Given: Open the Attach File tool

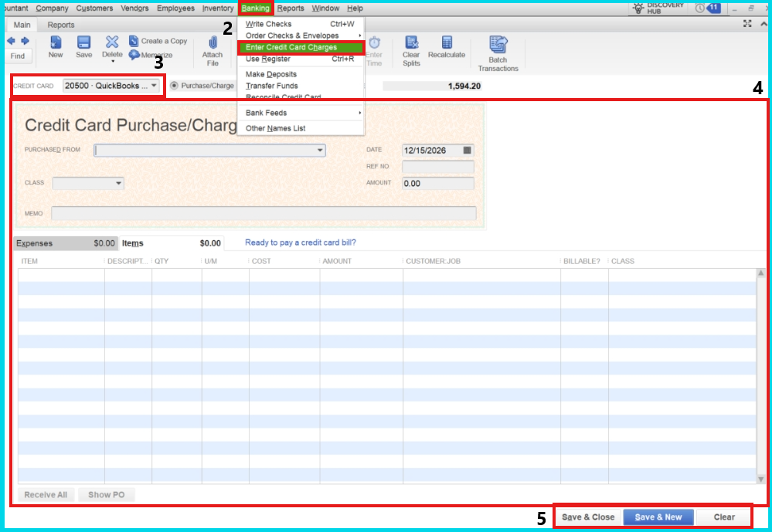Looking at the screenshot, I should [213, 49].
